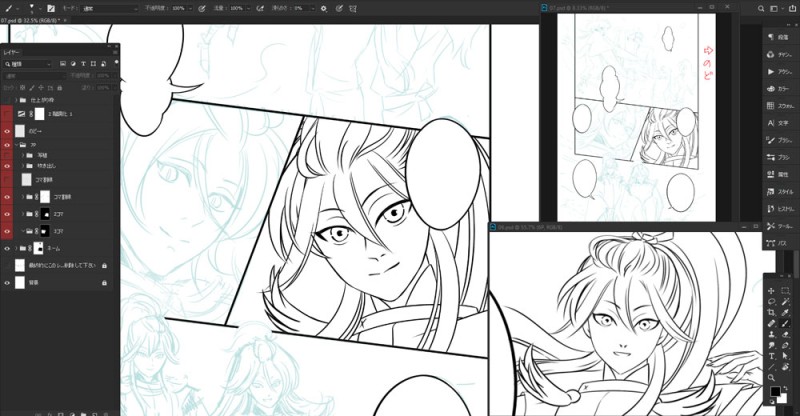Open smoothing options gear

click(x=324, y=9)
